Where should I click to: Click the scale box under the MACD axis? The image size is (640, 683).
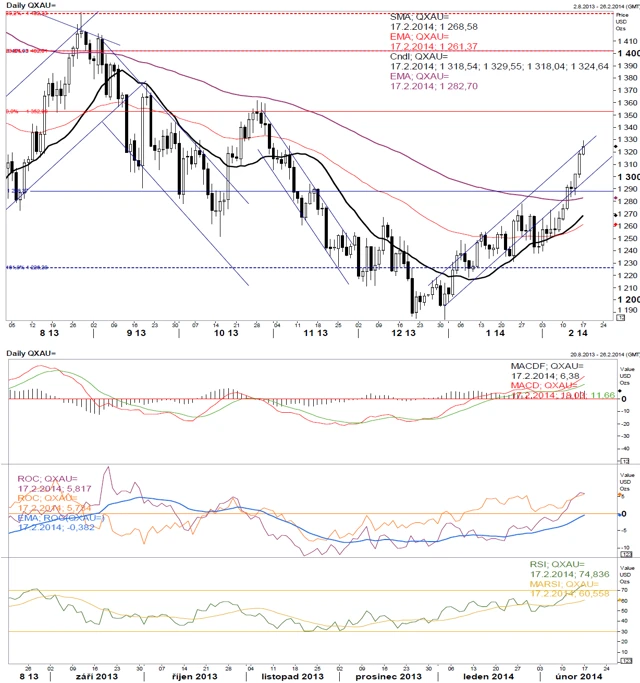(625, 461)
